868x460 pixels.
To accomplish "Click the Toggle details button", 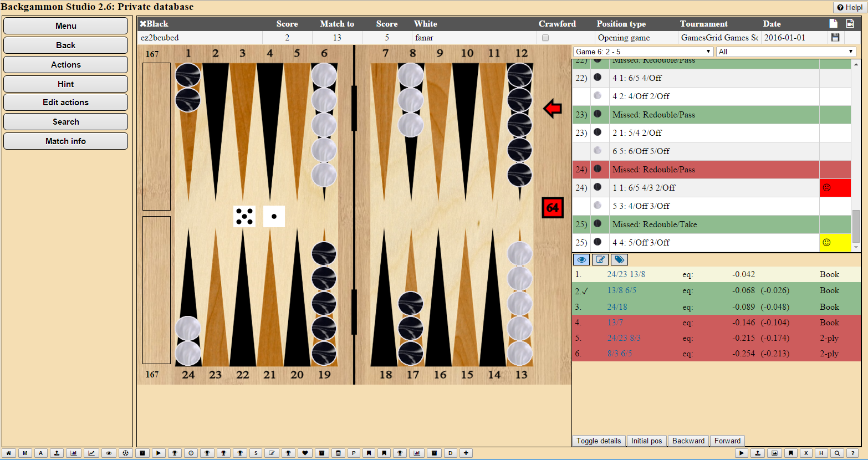I will 598,441.
